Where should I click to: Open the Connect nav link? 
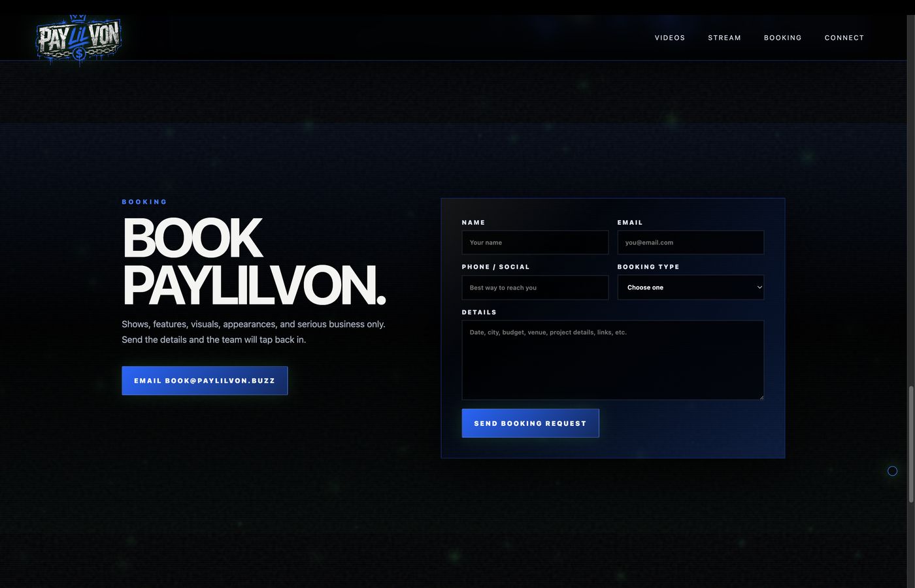point(844,38)
